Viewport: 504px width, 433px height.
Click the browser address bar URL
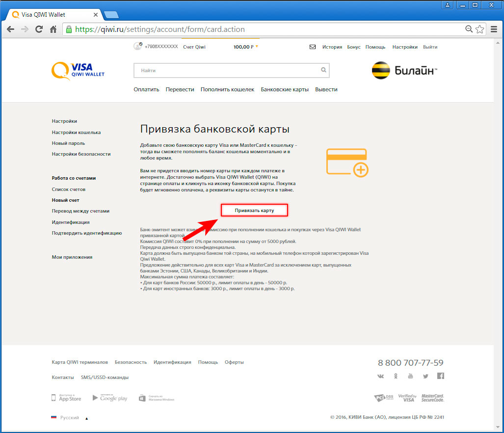point(160,29)
